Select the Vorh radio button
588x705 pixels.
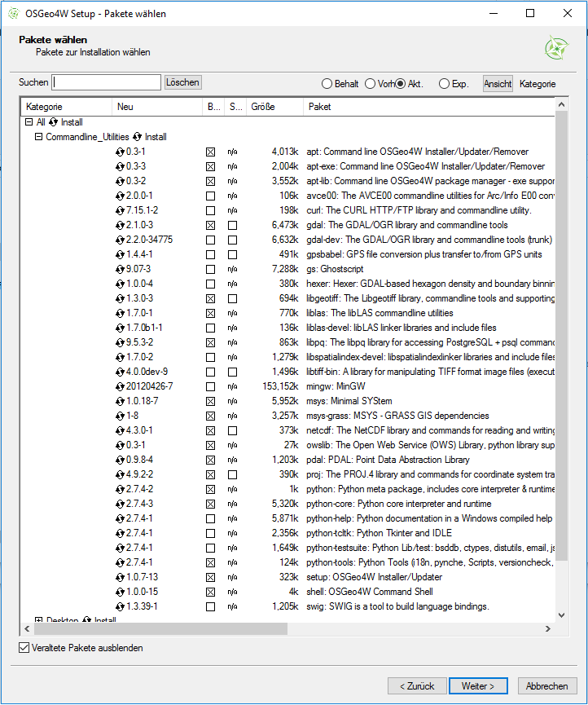click(x=370, y=84)
